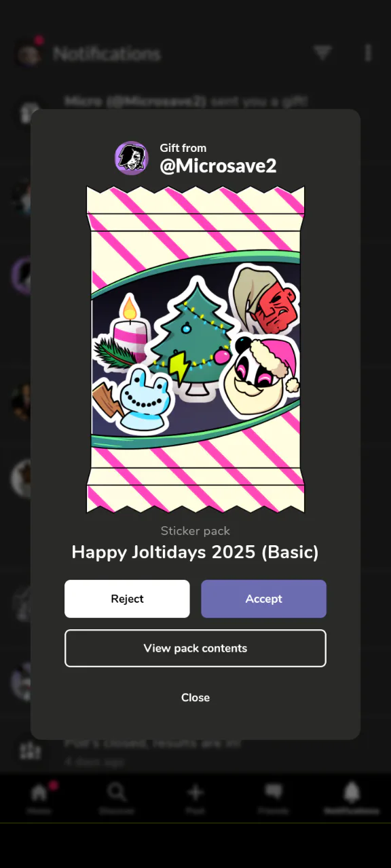Tap the pink candle sticker
The height and width of the screenshot is (868, 391).
125,336
